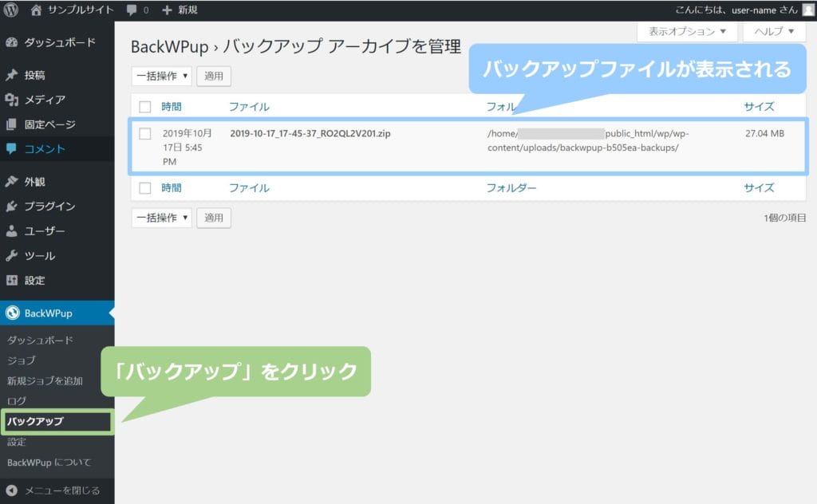Viewport: 817px width, 504px height.
Task: Expand the 表示オプション screen options panel
Action: (687, 32)
